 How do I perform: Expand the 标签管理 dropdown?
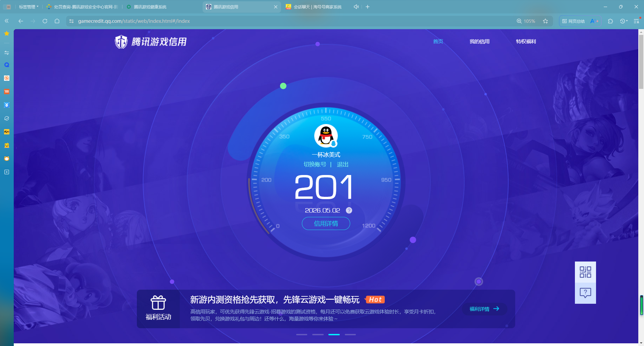click(29, 7)
